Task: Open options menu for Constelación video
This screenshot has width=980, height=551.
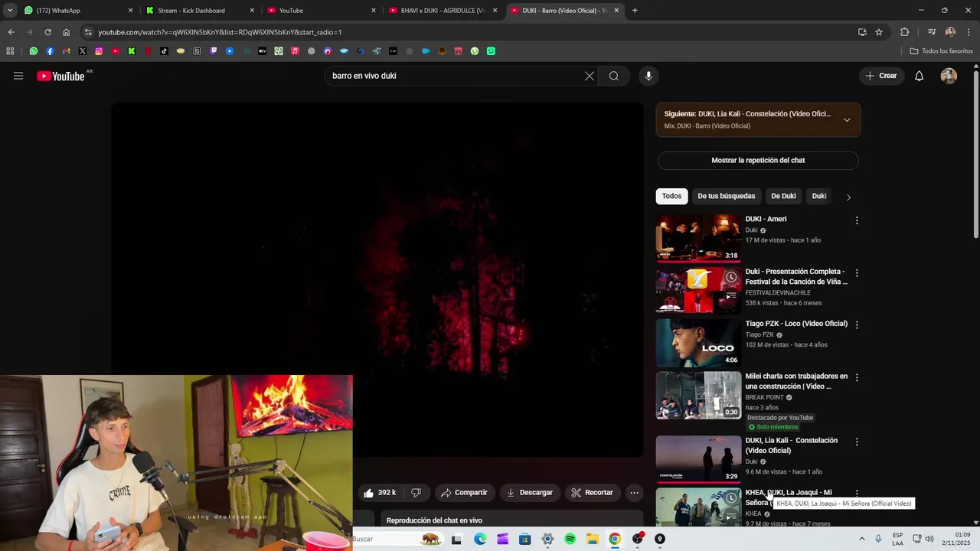Action: (857, 442)
